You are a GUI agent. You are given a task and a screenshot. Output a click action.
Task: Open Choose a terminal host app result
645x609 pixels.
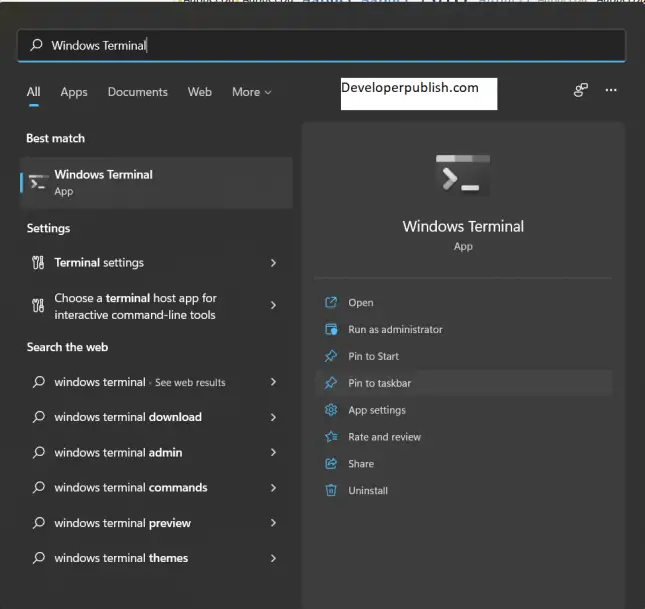coord(155,306)
